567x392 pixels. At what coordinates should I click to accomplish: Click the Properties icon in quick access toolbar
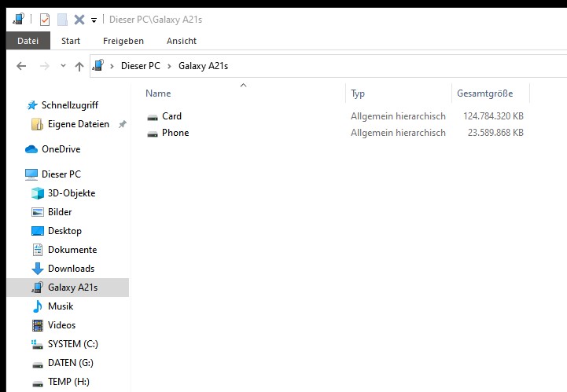[45, 20]
